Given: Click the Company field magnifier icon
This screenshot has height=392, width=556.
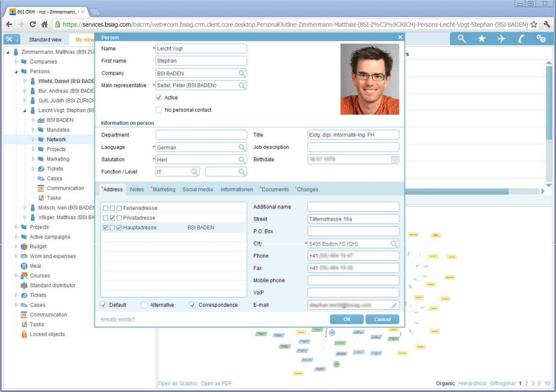Looking at the screenshot, I should click(x=242, y=73).
